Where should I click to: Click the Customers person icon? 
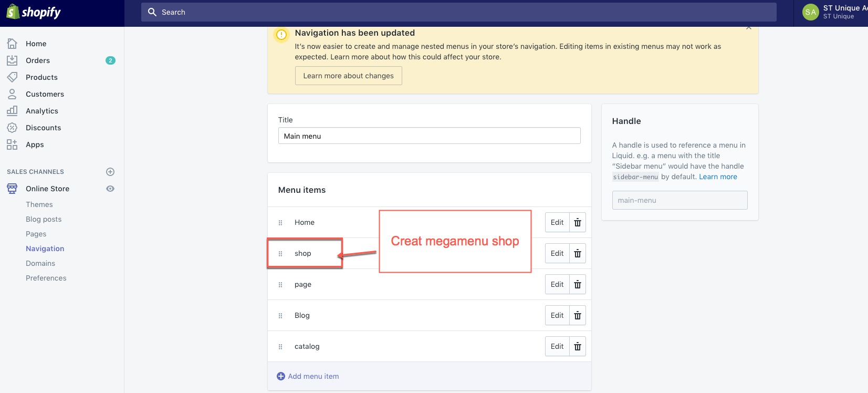click(12, 94)
